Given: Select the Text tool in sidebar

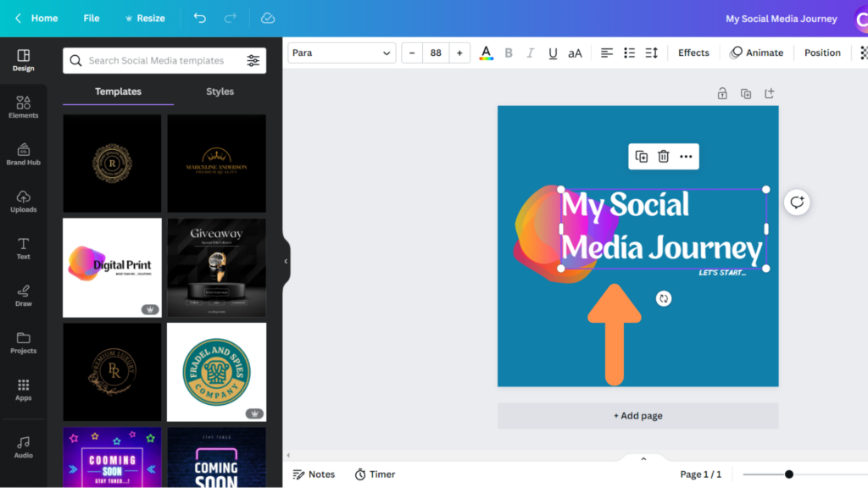Looking at the screenshot, I should tap(23, 248).
